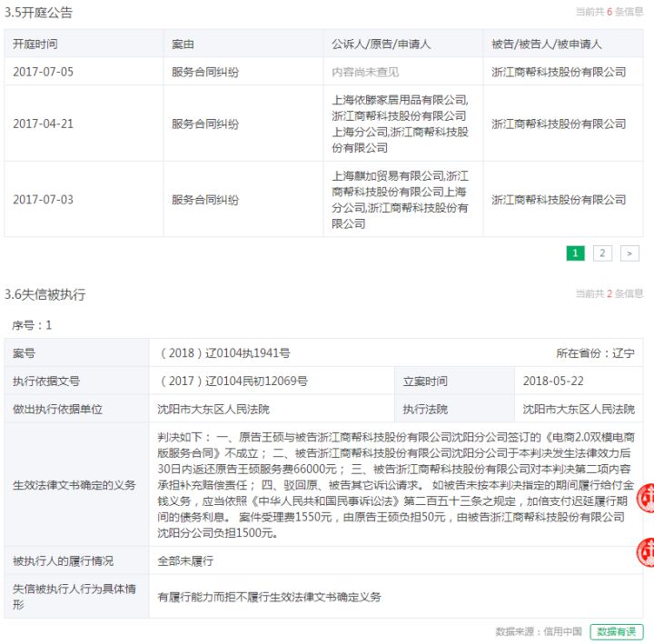Select the date 2017-07-05
Viewport: 654px width, 644px height.
click(x=43, y=72)
